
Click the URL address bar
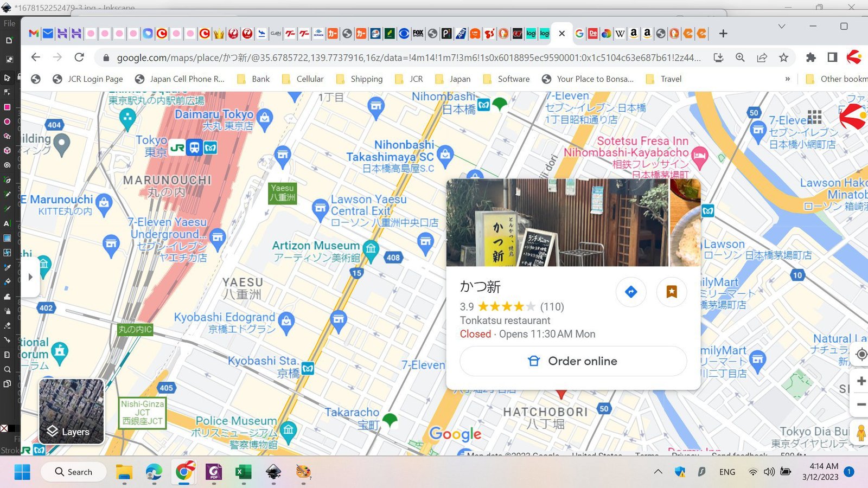click(407, 57)
